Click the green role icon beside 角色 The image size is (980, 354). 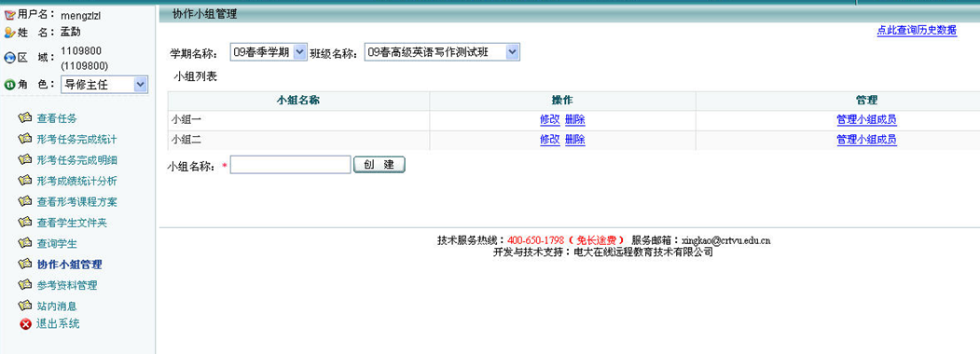click(x=9, y=85)
